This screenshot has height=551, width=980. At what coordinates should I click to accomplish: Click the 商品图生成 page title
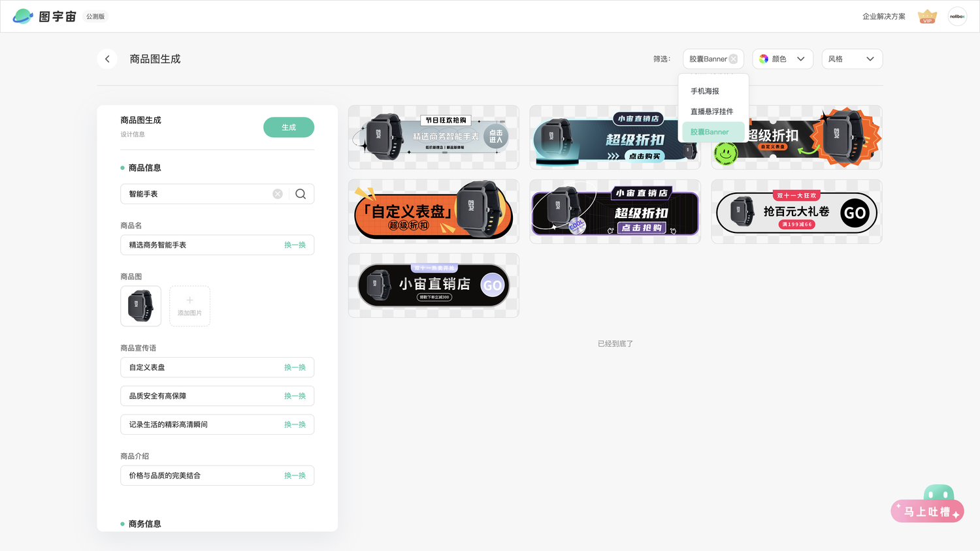tap(155, 59)
